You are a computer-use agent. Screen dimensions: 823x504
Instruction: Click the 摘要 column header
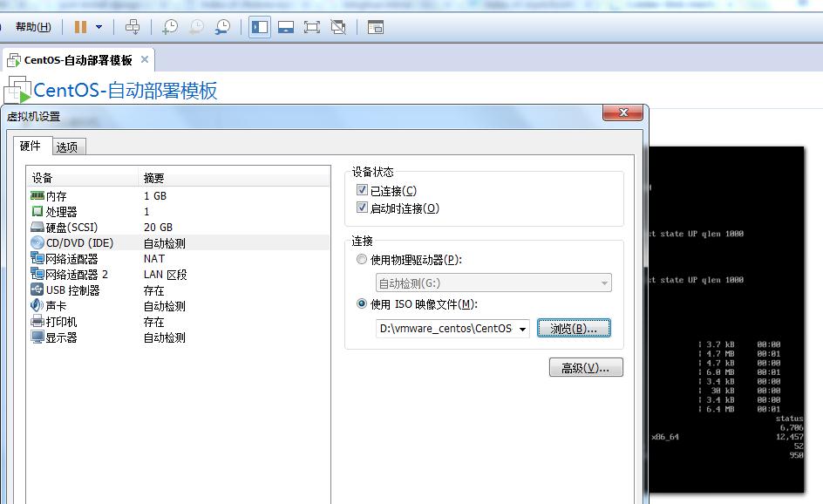coord(235,178)
